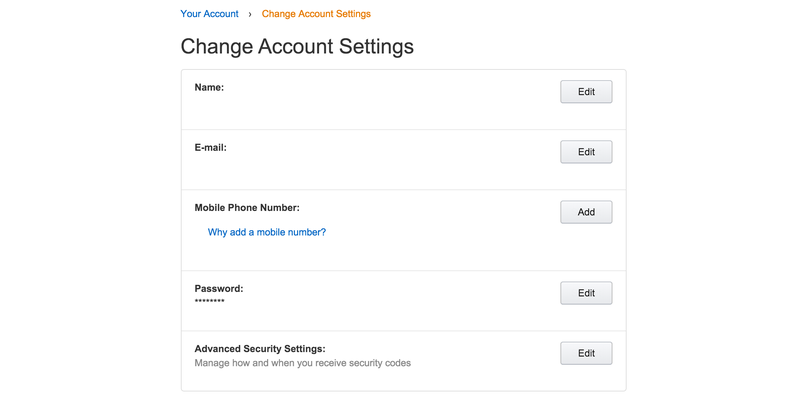The height and width of the screenshot is (400, 800).
Task: Click the Mobile Phone Number: label
Action: point(247,208)
